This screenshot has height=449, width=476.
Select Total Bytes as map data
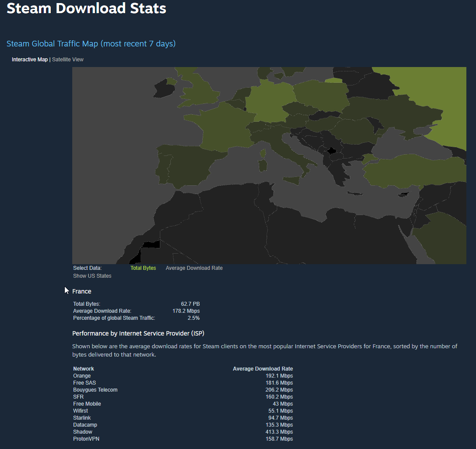pos(143,268)
